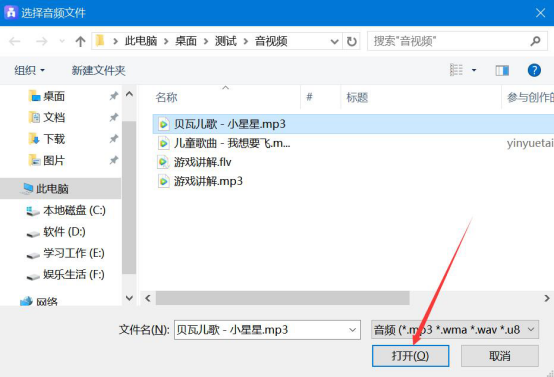
Task: Select 网络 in the navigation pane
Action: click(47, 301)
